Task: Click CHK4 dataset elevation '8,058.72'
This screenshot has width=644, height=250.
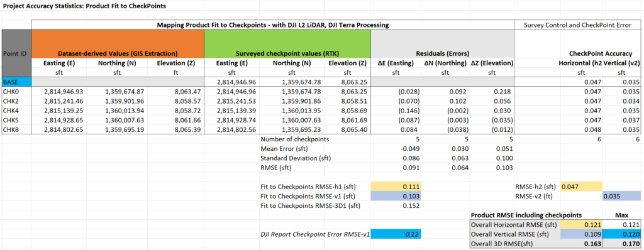Action: click(187, 110)
